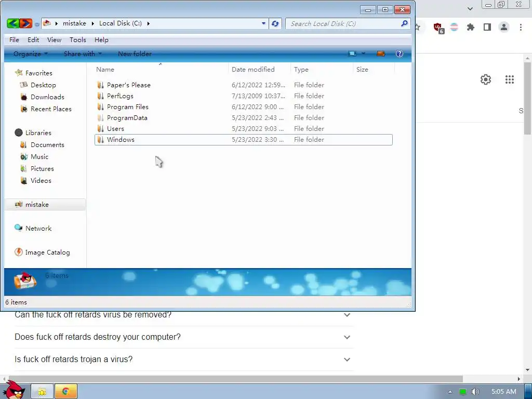Select 'Local Disk (C:)' breadcrumb segment

click(121, 23)
